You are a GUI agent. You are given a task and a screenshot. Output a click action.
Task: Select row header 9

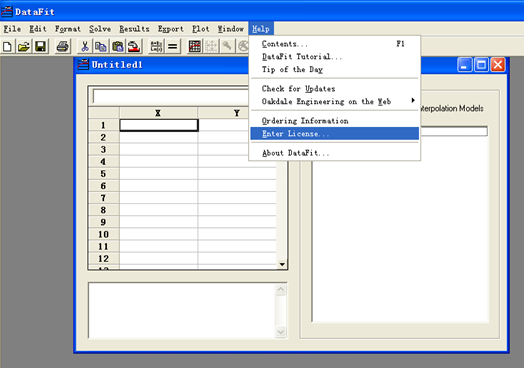click(x=104, y=222)
